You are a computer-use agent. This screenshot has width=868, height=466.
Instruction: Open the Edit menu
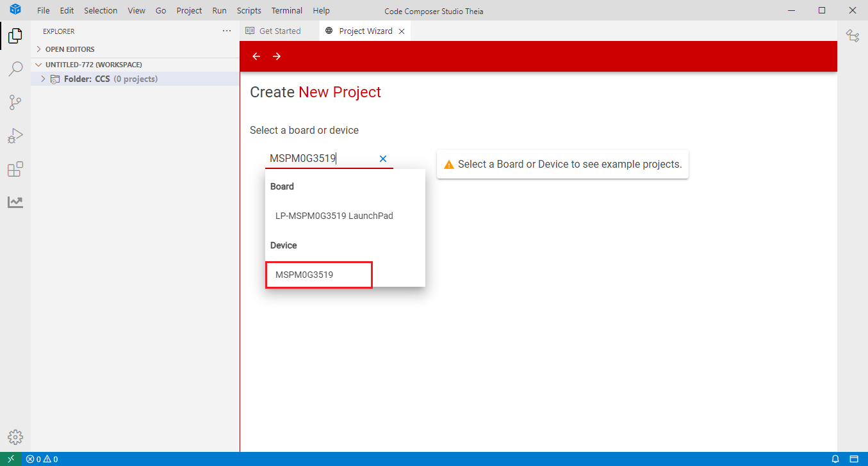click(x=67, y=11)
